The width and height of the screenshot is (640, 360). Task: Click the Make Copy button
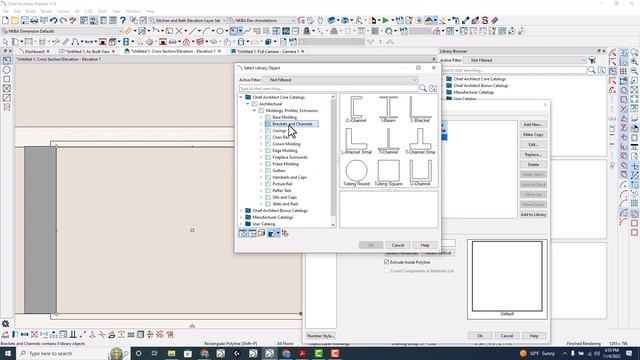533,134
